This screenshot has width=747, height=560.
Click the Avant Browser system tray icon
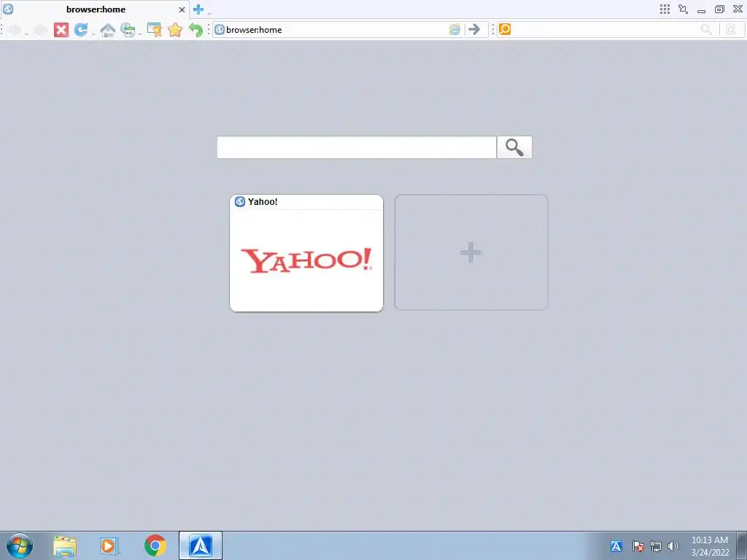tap(616, 546)
